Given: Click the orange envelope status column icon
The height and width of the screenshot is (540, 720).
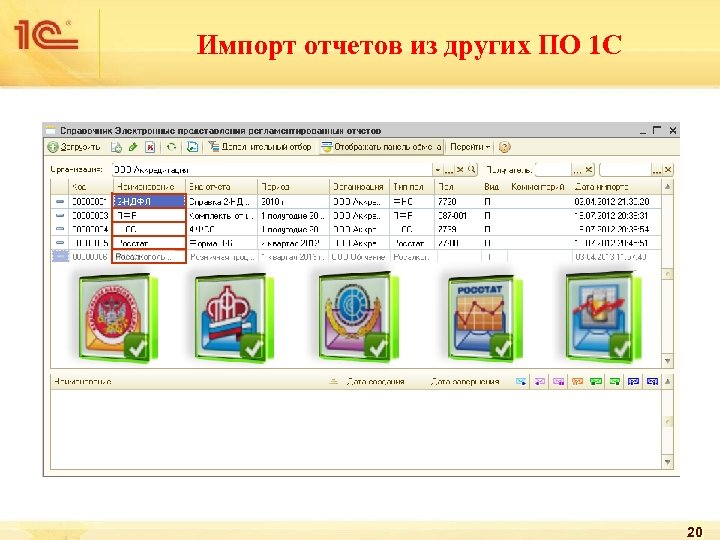Looking at the screenshot, I should click(577, 382).
